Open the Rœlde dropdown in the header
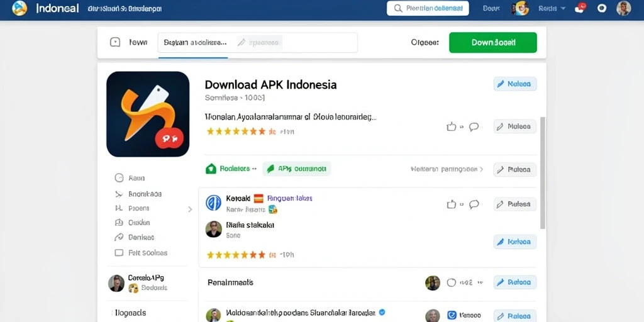 pos(552,8)
